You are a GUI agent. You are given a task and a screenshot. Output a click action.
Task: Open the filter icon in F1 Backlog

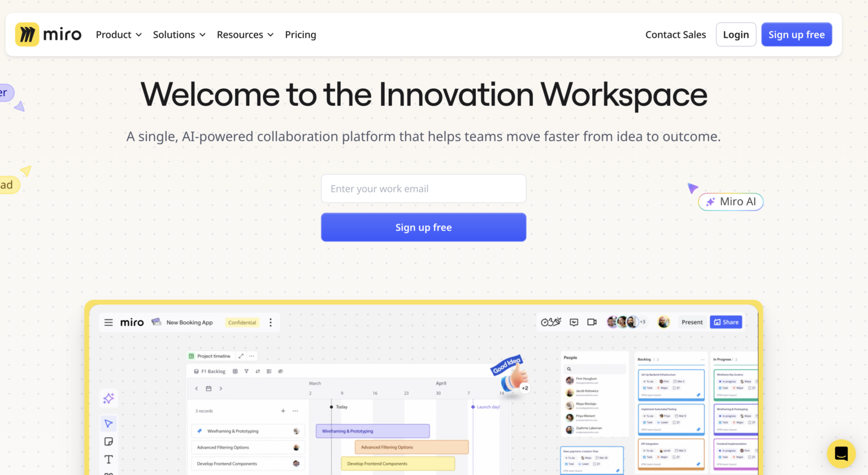coord(246,371)
